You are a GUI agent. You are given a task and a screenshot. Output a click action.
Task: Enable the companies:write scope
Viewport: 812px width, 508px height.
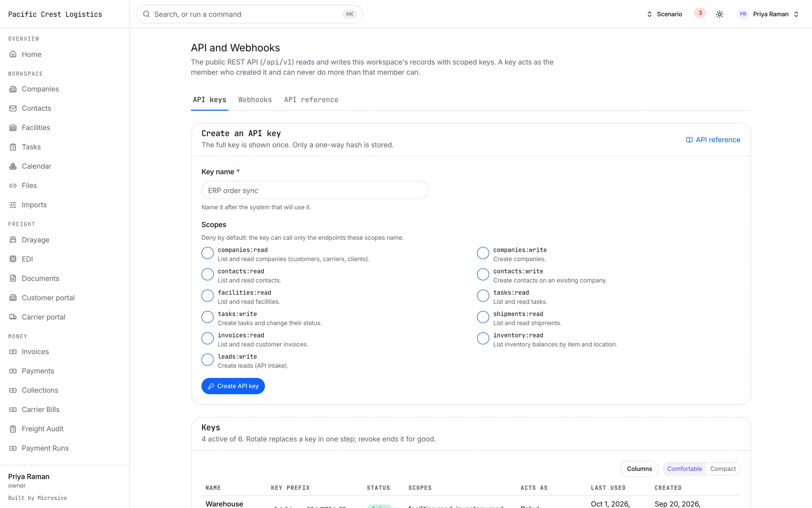[x=483, y=253]
